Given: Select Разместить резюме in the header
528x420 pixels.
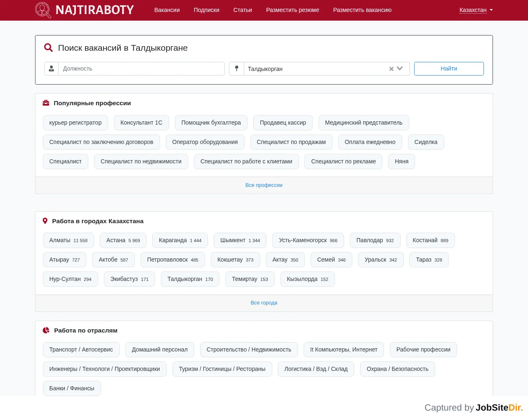Looking at the screenshot, I should [292, 10].
